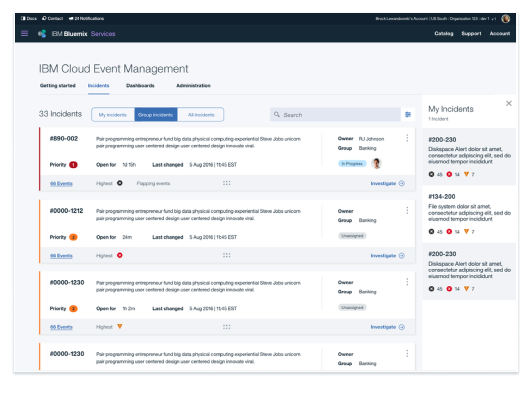Click the Contact headset icon
Viewport: 532px width, 399px height.
[x=44, y=18]
